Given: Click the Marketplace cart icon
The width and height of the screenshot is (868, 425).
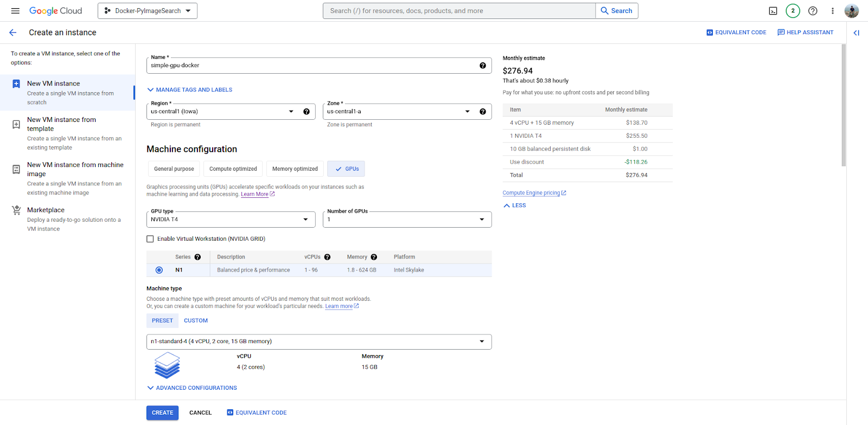Looking at the screenshot, I should [x=16, y=210].
